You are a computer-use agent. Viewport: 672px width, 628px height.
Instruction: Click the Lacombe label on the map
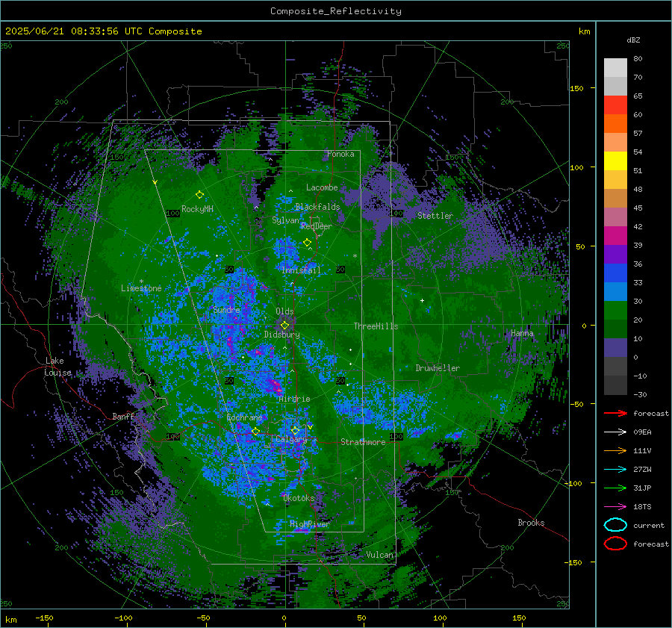point(322,187)
